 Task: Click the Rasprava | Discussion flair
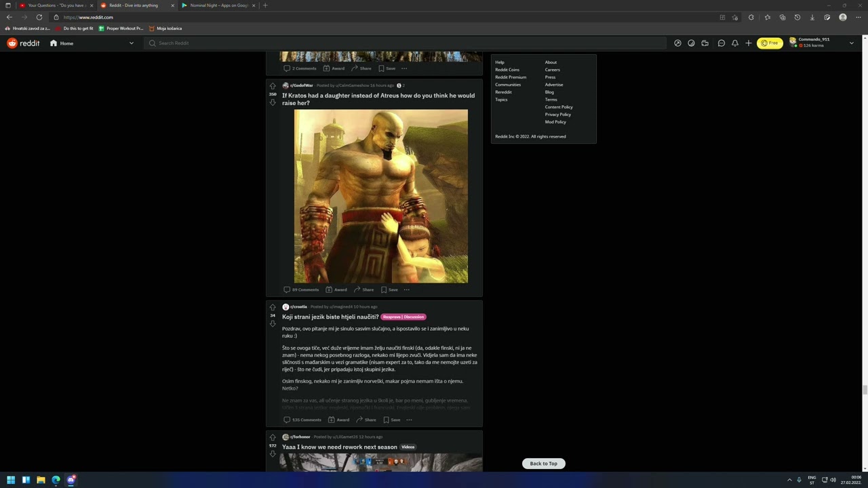[403, 317]
